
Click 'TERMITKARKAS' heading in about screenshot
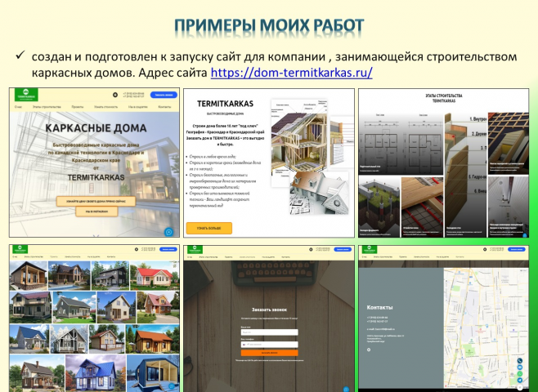click(225, 104)
